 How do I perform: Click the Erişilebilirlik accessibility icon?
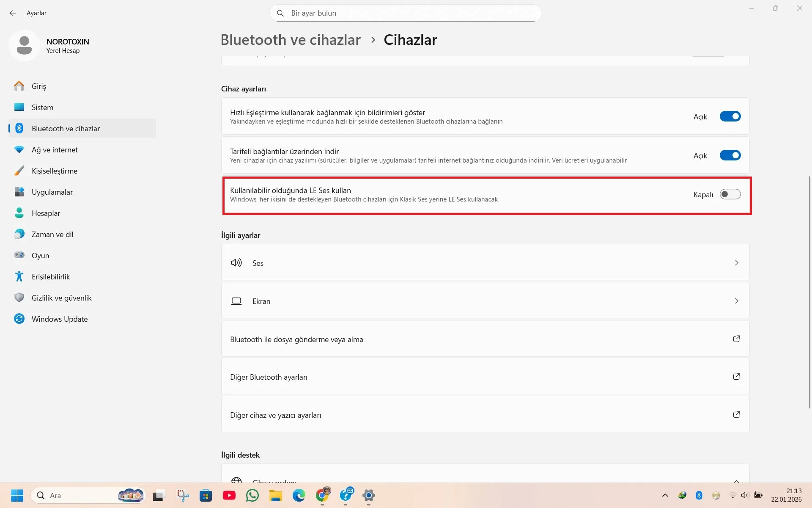(19, 276)
